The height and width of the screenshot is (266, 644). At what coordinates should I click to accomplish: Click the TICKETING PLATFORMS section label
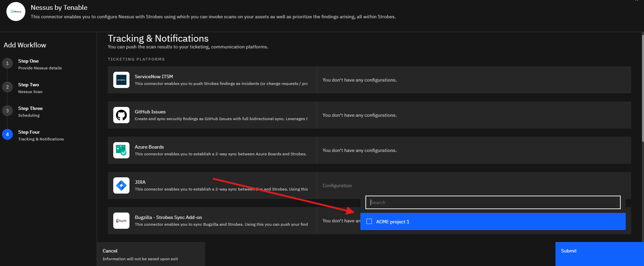(x=136, y=59)
